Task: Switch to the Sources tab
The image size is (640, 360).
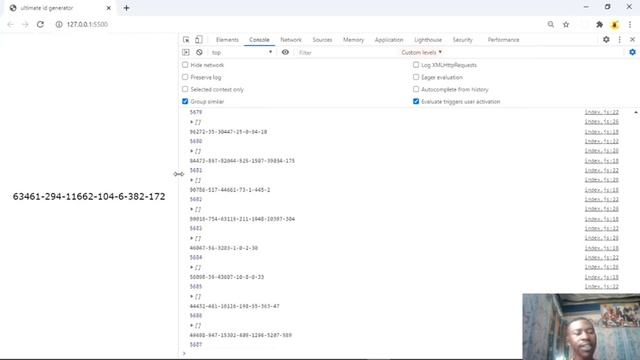Action: [x=322, y=40]
